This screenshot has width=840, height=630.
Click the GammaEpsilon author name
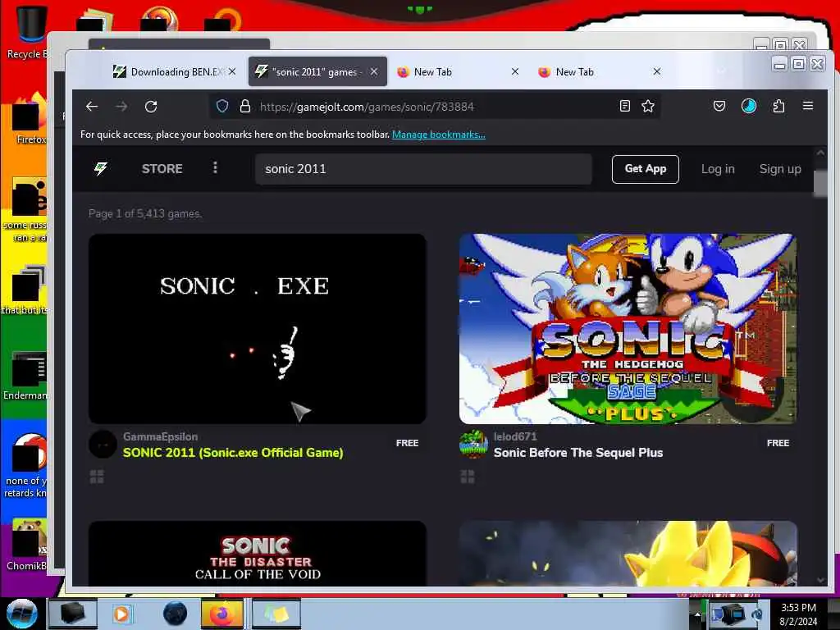click(160, 436)
